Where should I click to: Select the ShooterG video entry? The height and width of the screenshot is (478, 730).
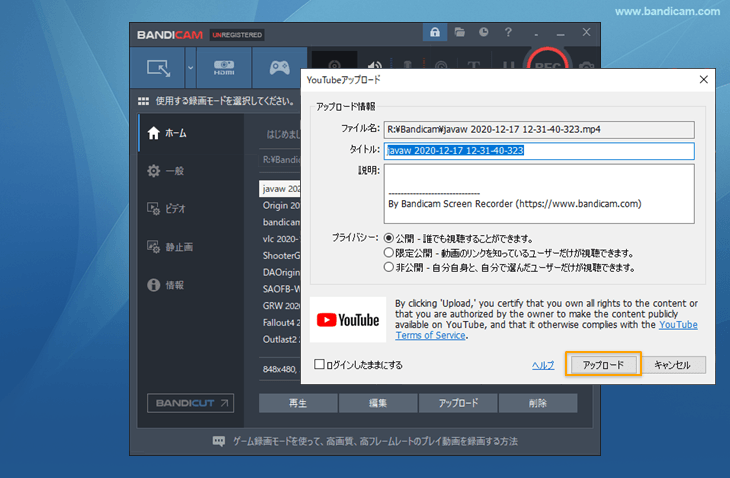pos(280,256)
